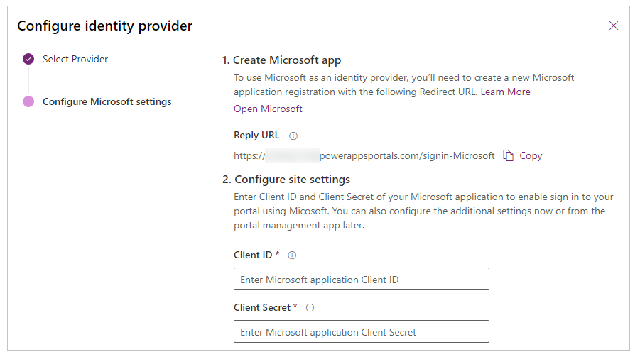Close the Configure identity provider dialog
Image resolution: width=640 pixels, height=364 pixels.
point(613,26)
